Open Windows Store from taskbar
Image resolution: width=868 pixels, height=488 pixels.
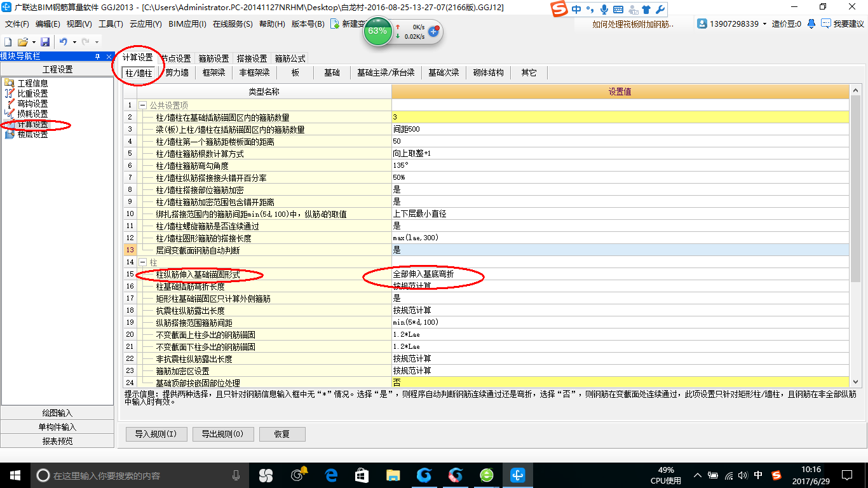tap(362, 475)
